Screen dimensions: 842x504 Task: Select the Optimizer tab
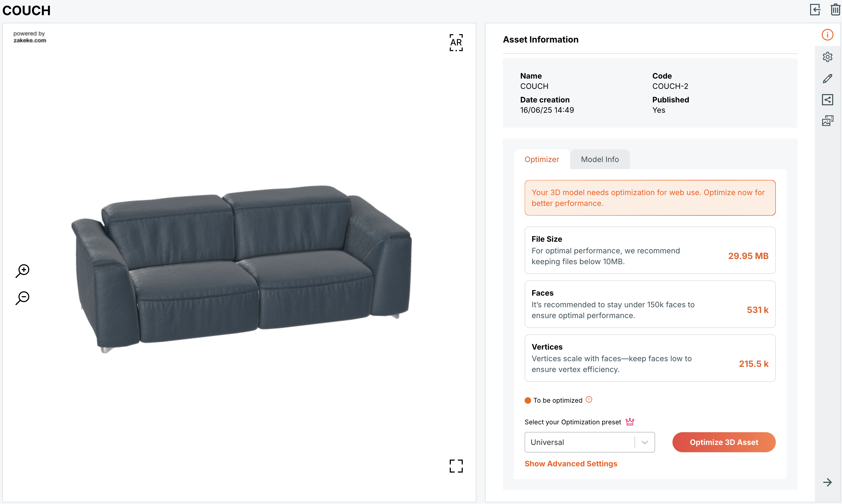[541, 159]
